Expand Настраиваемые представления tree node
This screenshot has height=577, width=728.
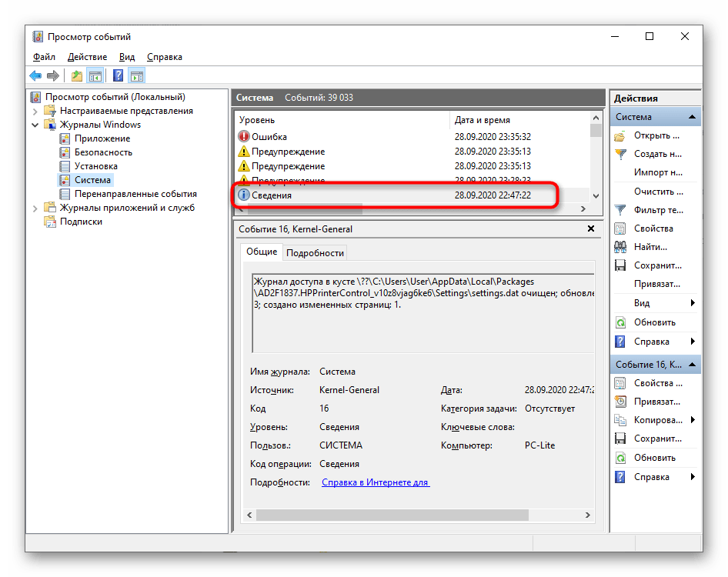(x=35, y=111)
